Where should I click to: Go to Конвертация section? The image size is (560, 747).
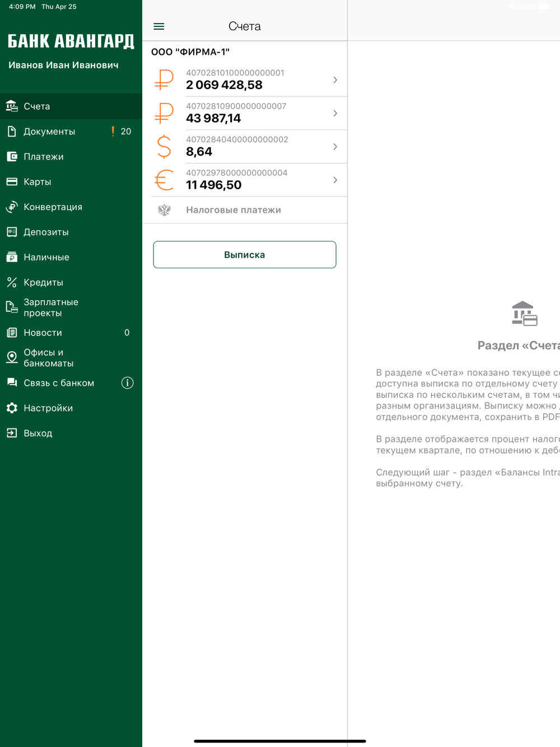[71, 207]
